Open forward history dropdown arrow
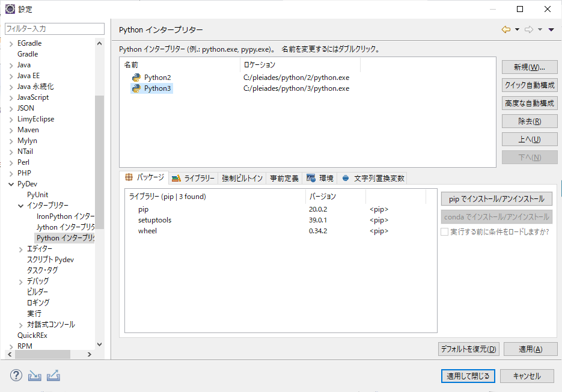This screenshot has height=392, width=562. point(540,29)
